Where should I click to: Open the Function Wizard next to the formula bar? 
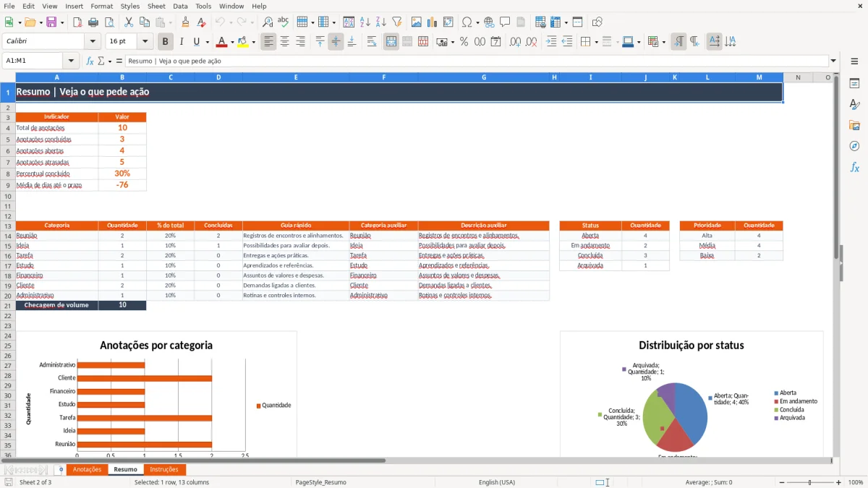pos(90,61)
